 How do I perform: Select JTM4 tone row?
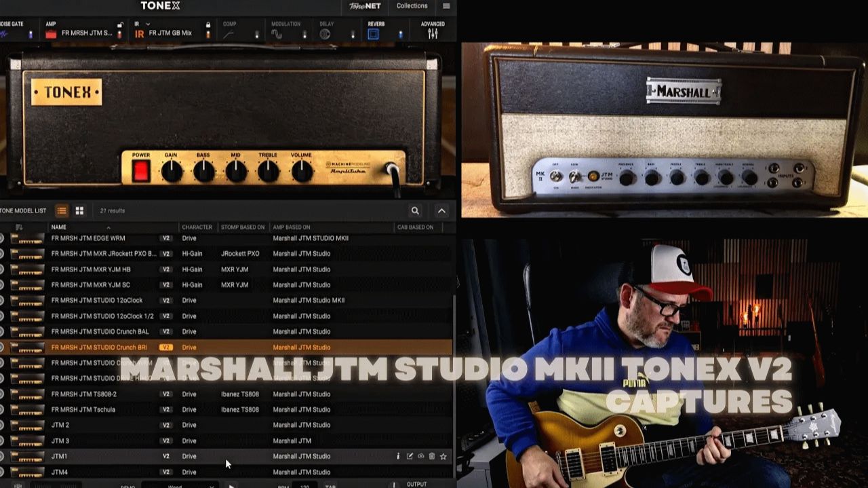coord(226,472)
